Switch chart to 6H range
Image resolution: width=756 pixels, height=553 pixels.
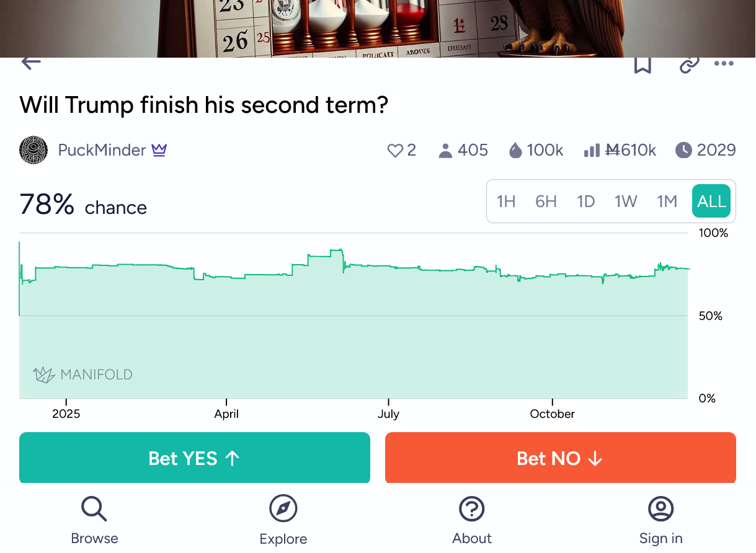[546, 201]
